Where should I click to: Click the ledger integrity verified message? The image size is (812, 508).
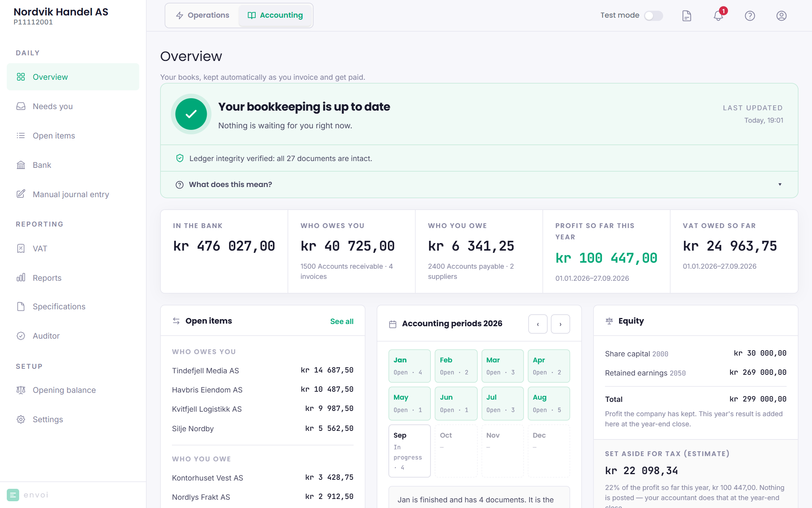[280, 158]
